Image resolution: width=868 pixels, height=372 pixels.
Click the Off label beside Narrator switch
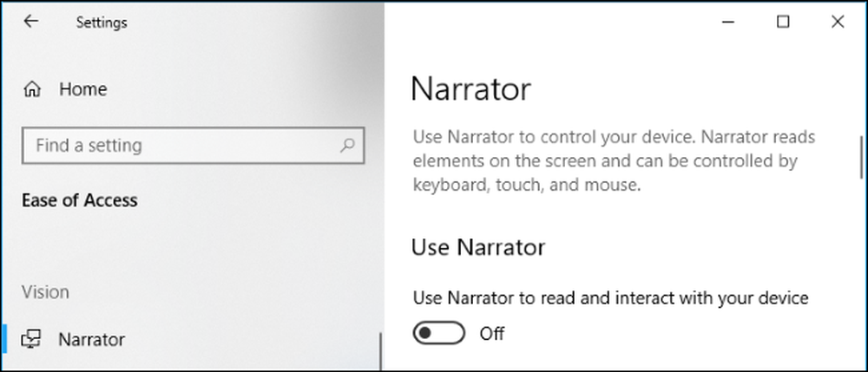(491, 333)
